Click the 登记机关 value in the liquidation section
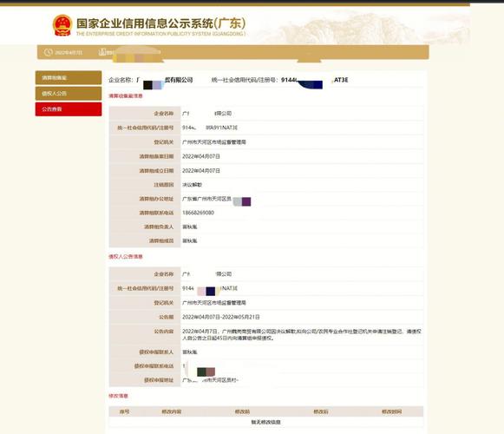The height and width of the screenshot is (434, 504). pyautogui.click(x=213, y=141)
